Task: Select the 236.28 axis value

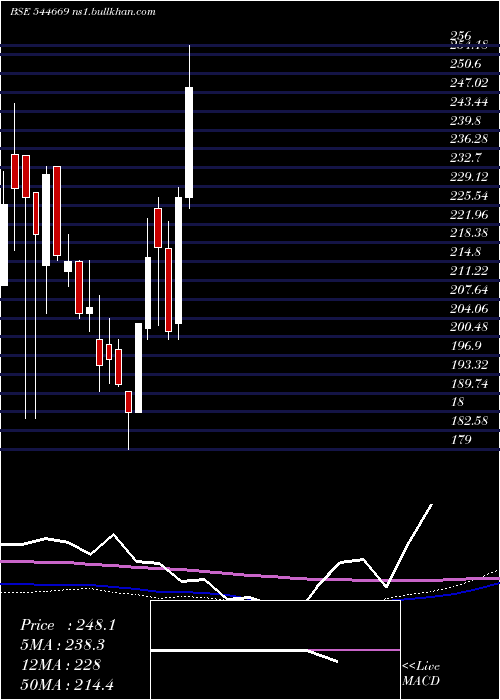Action: 469,139
